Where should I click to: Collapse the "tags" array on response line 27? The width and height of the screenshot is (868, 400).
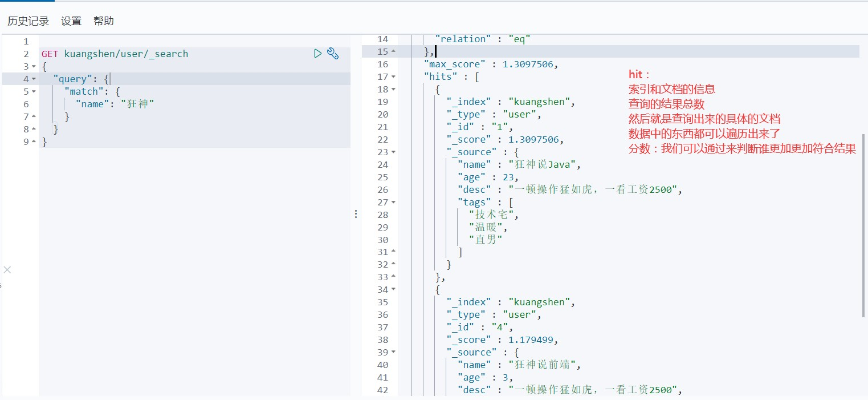(394, 202)
